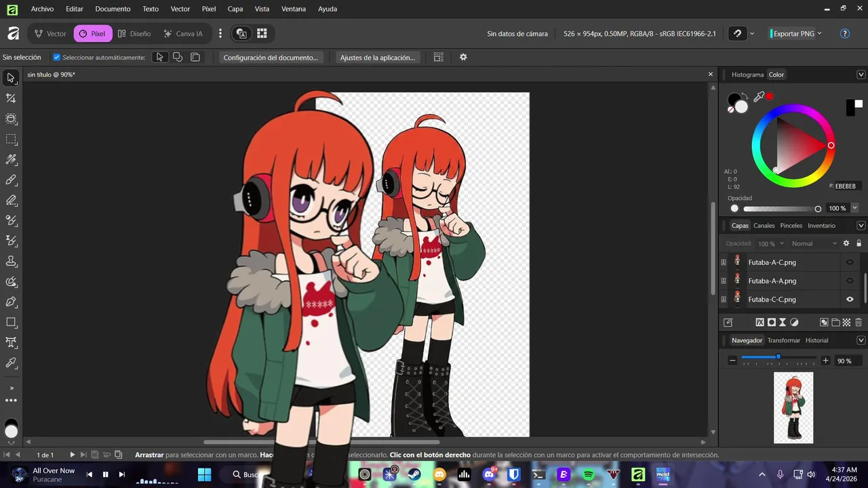Image resolution: width=868 pixels, height=488 pixels.
Task: Toggle Seleccionar automáticamente checkbox
Action: (x=57, y=58)
